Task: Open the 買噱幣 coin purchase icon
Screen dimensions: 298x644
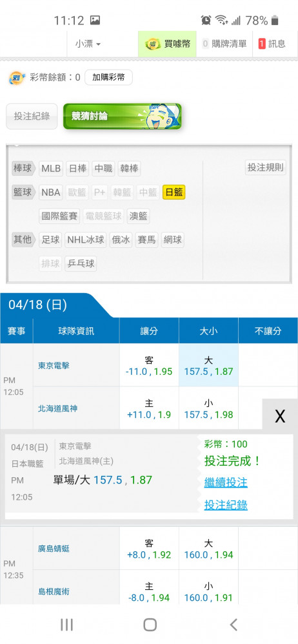Action: point(154,44)
